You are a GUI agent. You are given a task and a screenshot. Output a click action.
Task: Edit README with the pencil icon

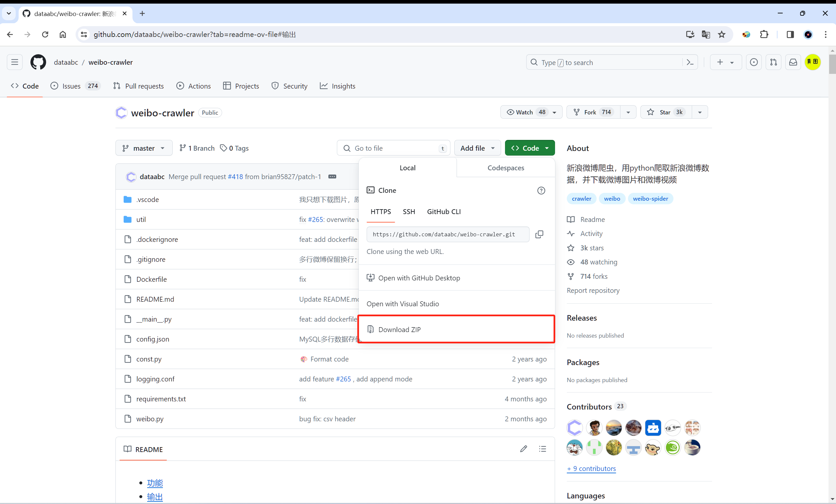point(524,449)
